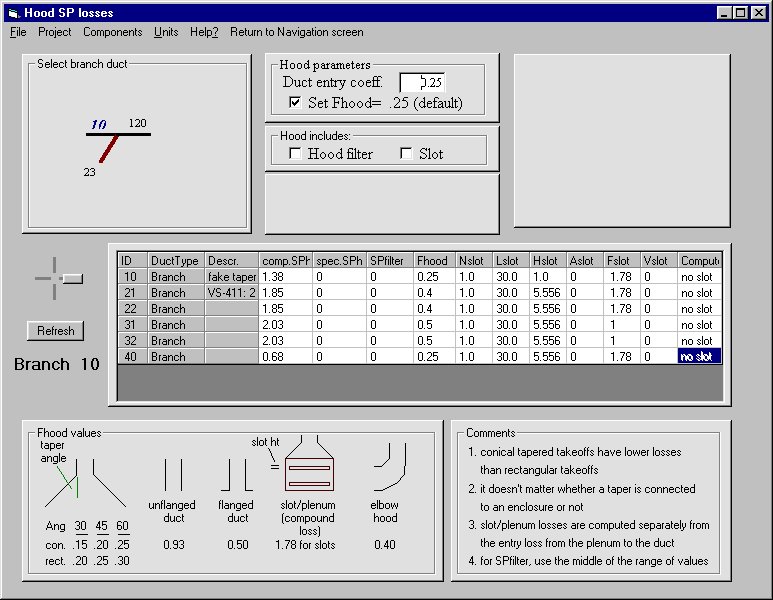Open the Units menu
The height and width of the screenshot is (600, 773).
(166, 32)
